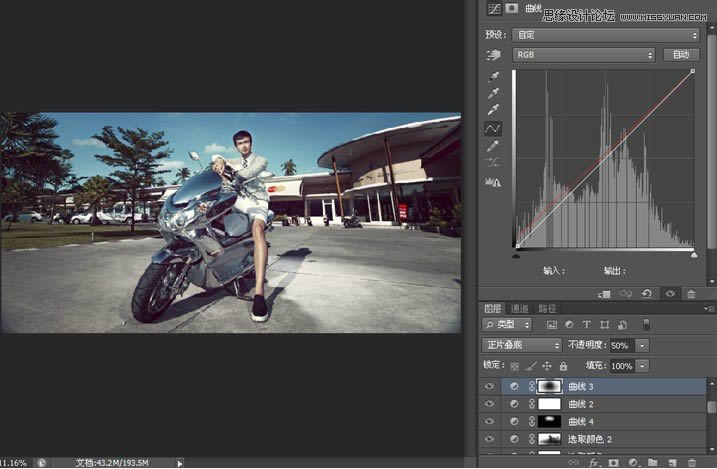The image size is (717, 469).
Task: Open the RGB channel dropdown
Action: pos(583,55)
